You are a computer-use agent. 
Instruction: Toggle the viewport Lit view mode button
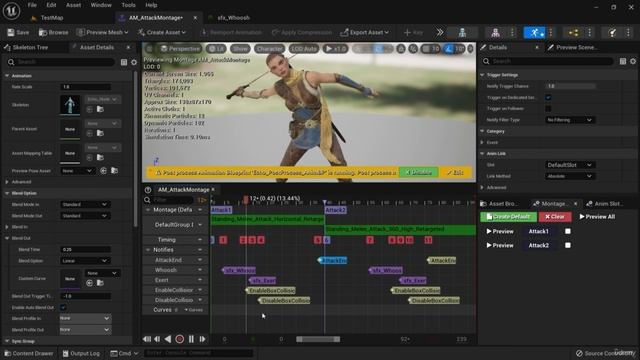click(x=216, y=49)
